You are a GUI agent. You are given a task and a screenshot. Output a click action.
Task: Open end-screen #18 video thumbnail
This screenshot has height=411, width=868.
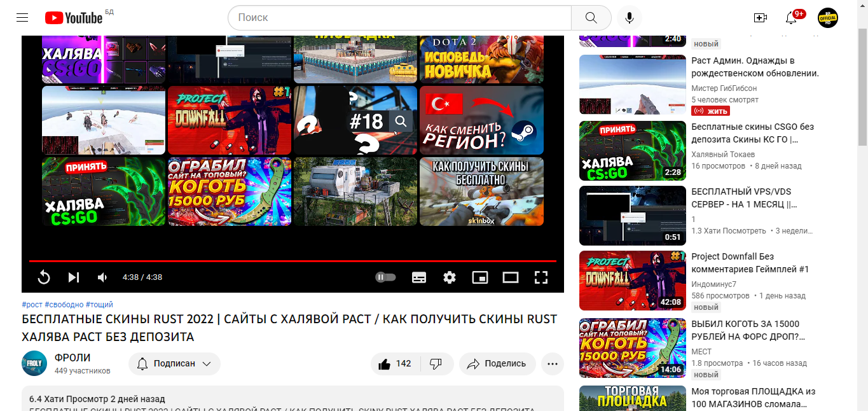click(355, 120)
